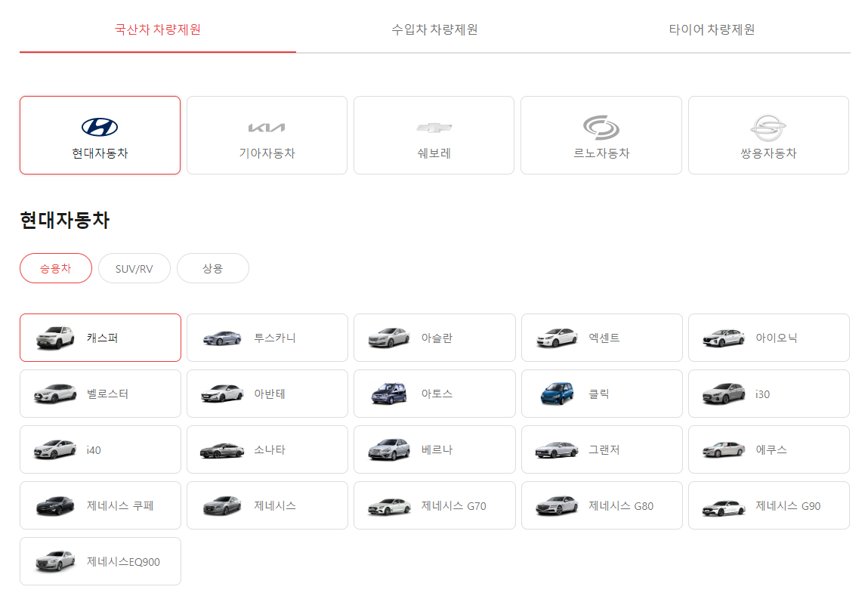This screenshot has height=596, width=868.
Task: Select the 현대자동차 brand logo
Action: (x=100, y=127)
